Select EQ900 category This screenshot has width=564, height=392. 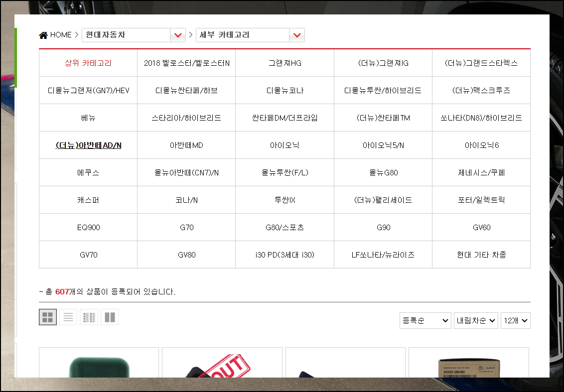point(88,227)
